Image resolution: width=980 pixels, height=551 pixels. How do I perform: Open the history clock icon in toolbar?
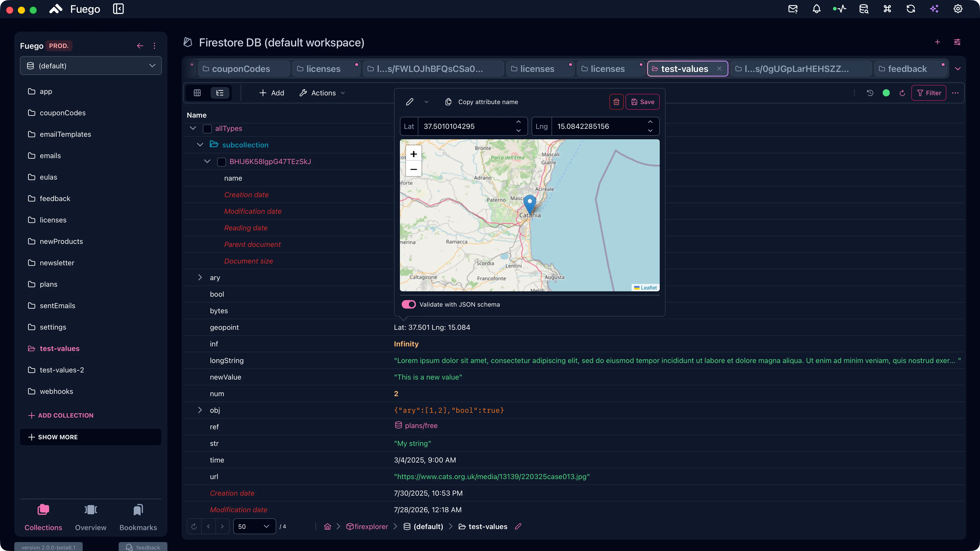(x=870, y=93)
